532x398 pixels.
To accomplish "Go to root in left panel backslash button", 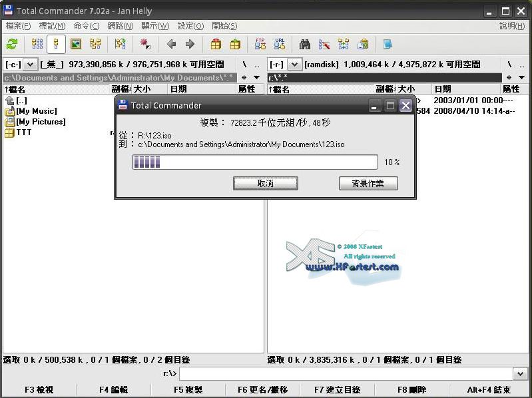I will tap(244, 65).
